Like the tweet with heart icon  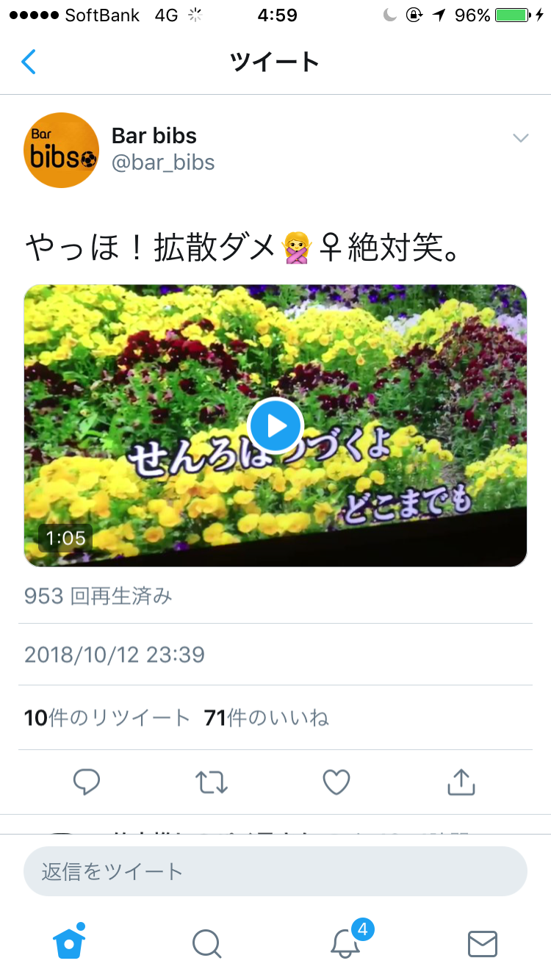pos(336,782)
